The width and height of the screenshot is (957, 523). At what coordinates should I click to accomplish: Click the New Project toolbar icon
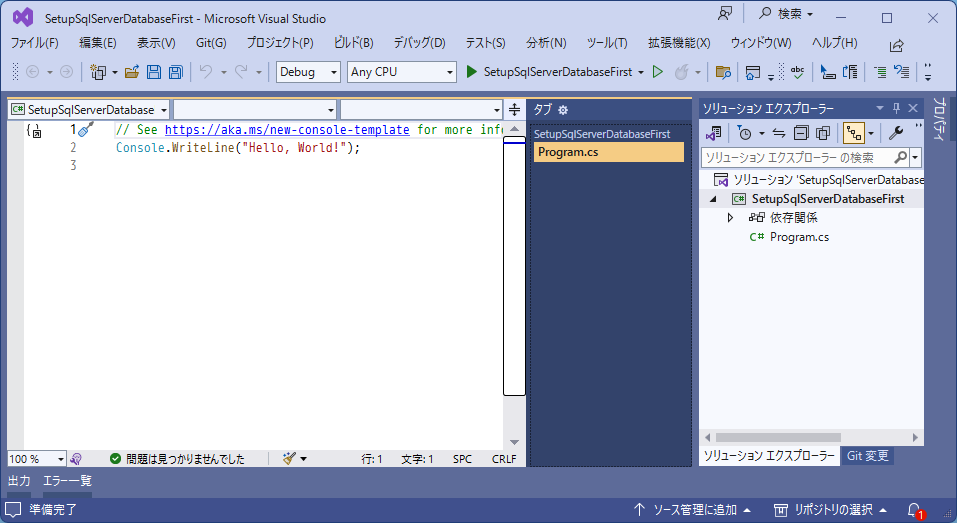point(98,72)
